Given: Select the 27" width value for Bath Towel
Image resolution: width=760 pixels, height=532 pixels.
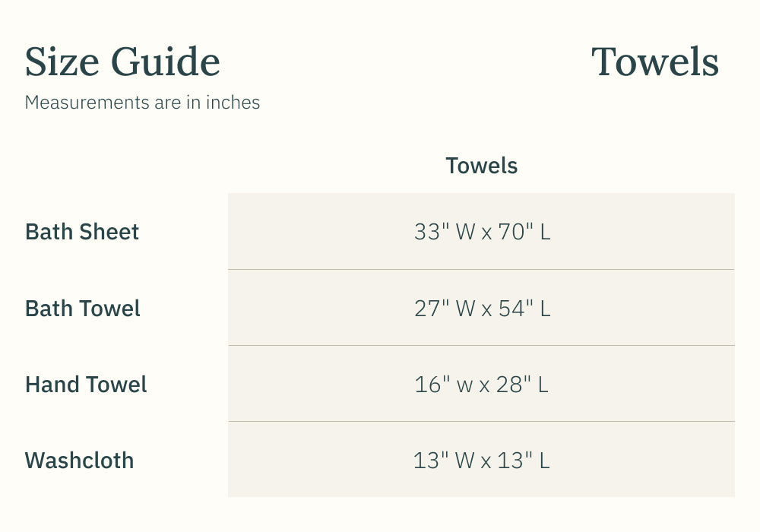Looking at the screenshot, I should [x=431, y=309].
